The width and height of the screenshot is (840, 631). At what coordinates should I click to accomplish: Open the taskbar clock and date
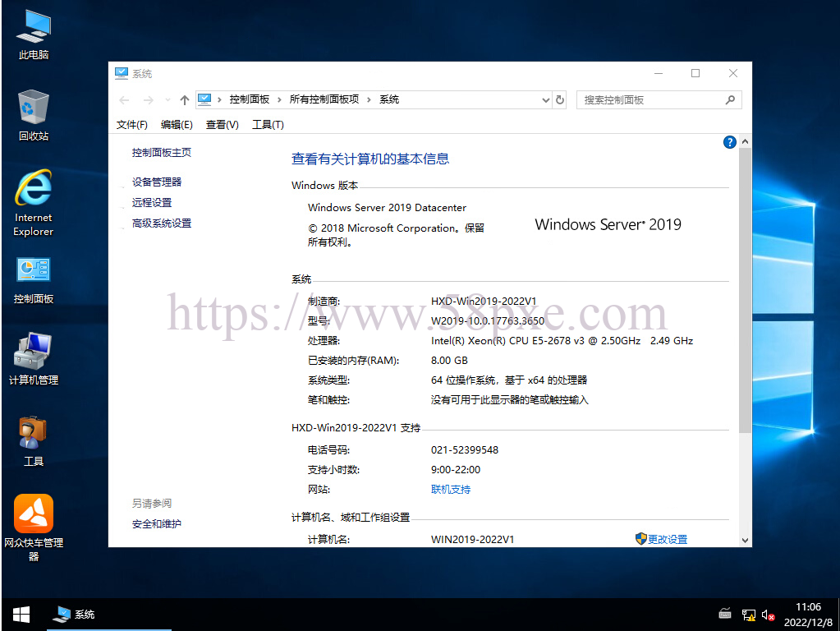point(808,615)
